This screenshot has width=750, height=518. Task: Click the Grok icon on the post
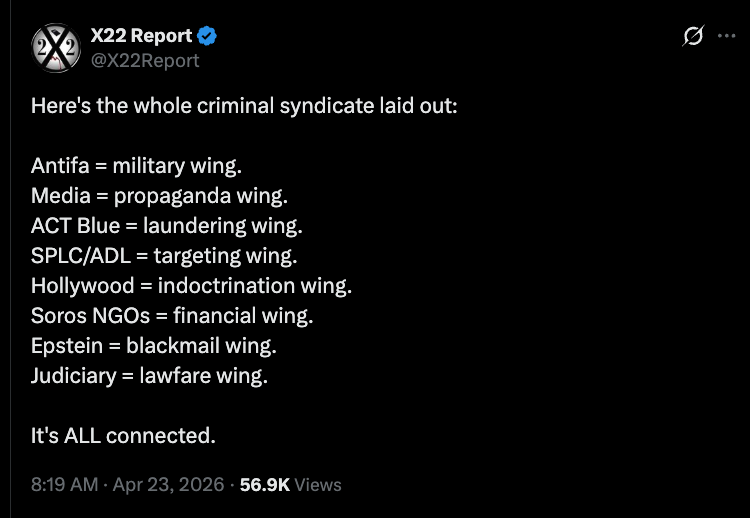(692, 36)
